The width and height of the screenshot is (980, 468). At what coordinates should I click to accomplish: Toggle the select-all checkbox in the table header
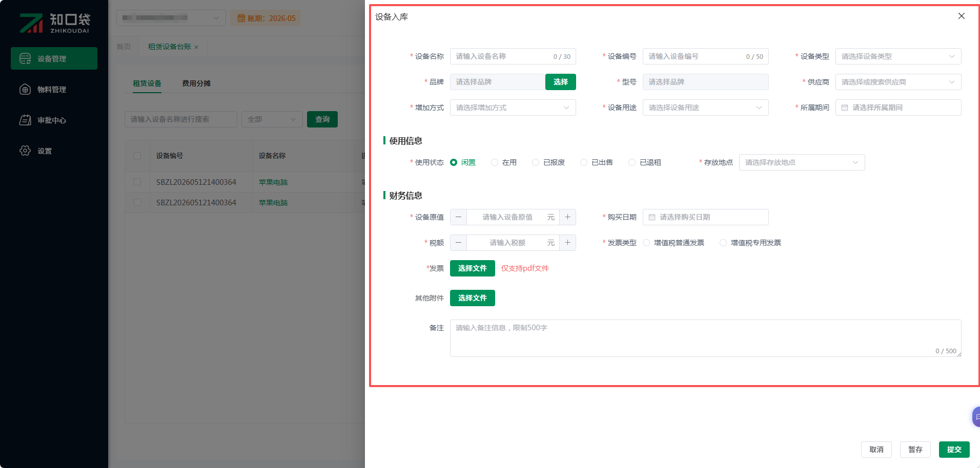[x=137, y=156]
